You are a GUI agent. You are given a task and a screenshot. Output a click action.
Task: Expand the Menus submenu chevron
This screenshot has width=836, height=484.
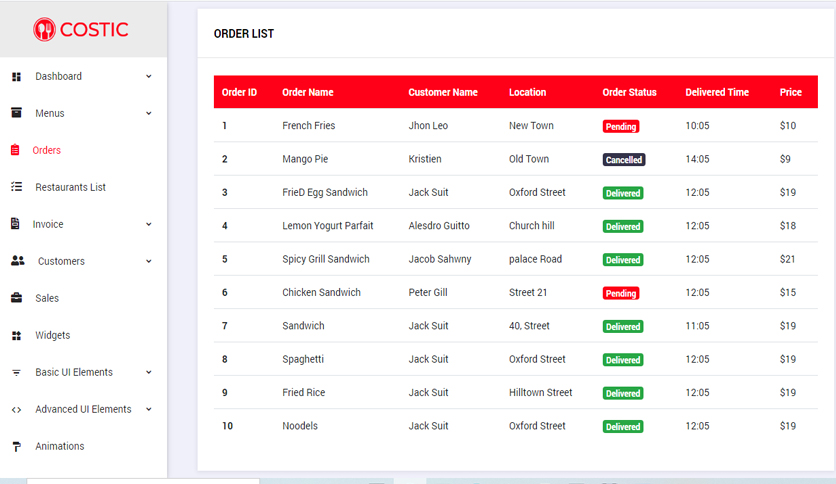coord(149,113)
